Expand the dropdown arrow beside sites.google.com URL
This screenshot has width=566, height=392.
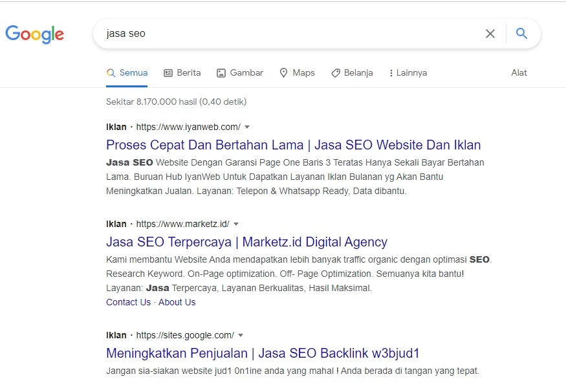tap(241, 335)
